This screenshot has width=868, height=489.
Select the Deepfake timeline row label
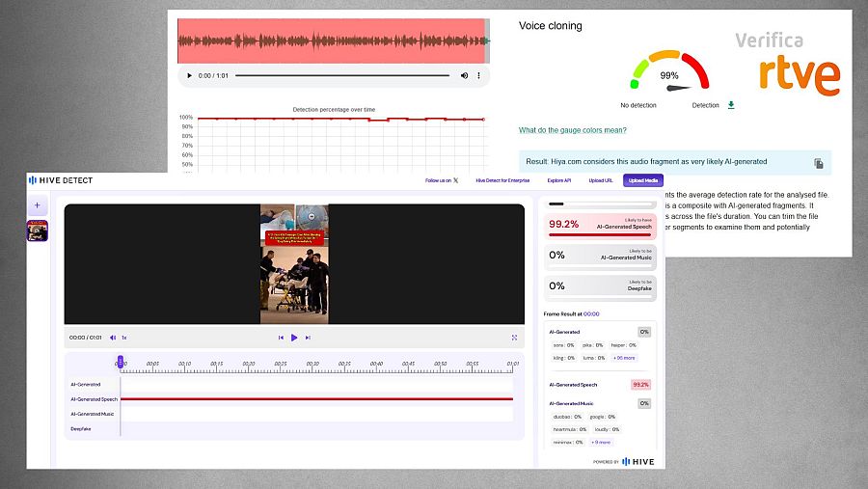click(x=81, y=429)
